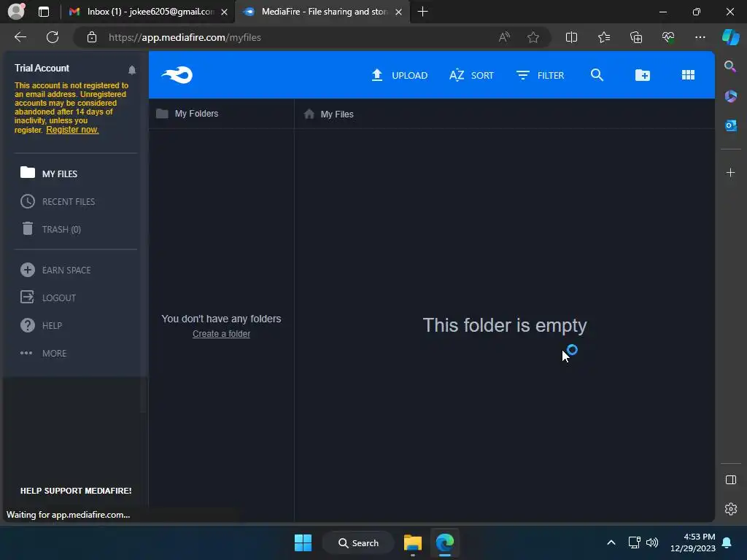747x560 pixels.
Task: Open Edge sidebar settings gear
Action: click(x=730, y=509)
